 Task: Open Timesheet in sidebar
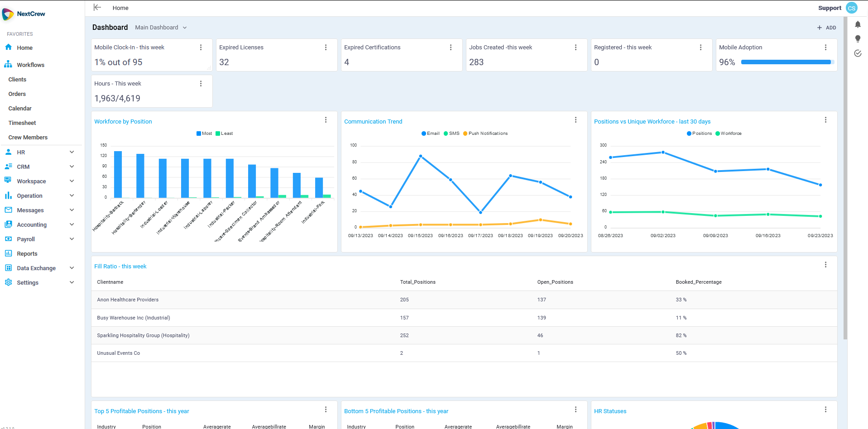coord(22,123)
